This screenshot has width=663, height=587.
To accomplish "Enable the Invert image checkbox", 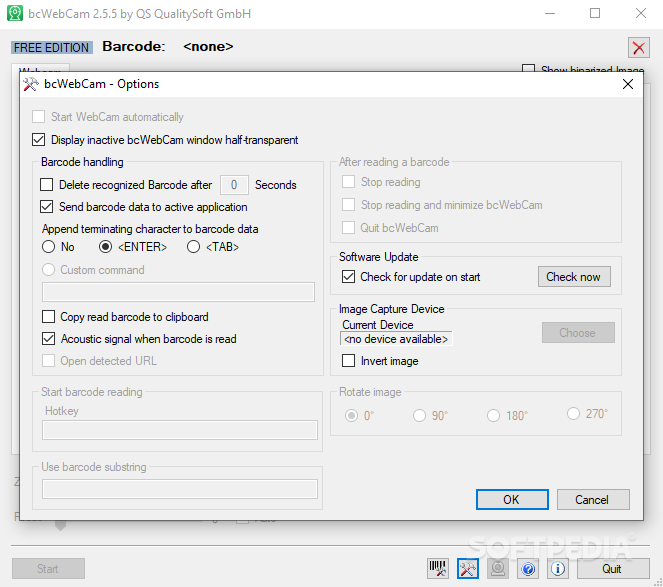I will pos(348,361).
